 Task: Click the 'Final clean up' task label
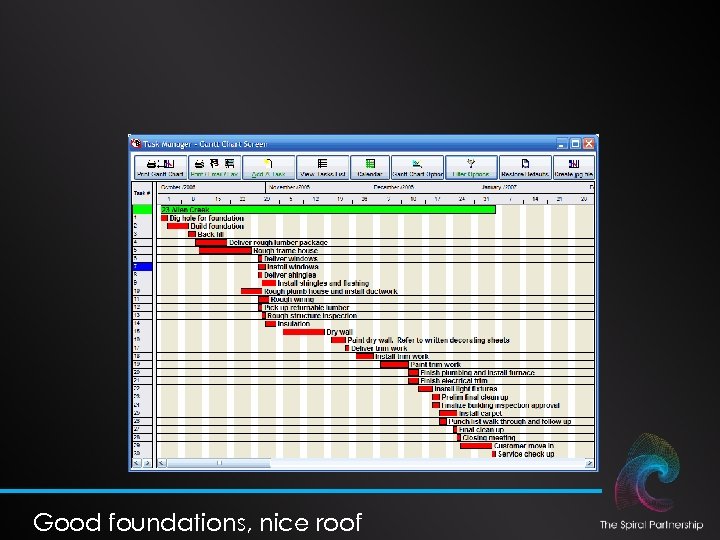click(x=481, y=430)
